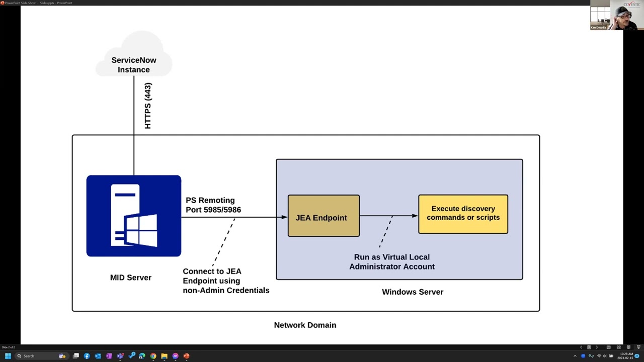
Task: Click 'Network Domain' label
Action: click(x=305, y=325)
